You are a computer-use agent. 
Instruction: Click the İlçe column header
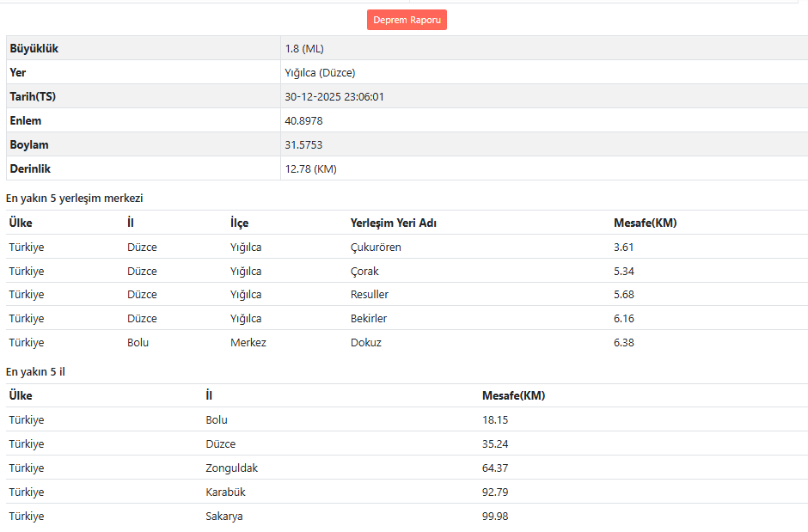tap(239, 223)
